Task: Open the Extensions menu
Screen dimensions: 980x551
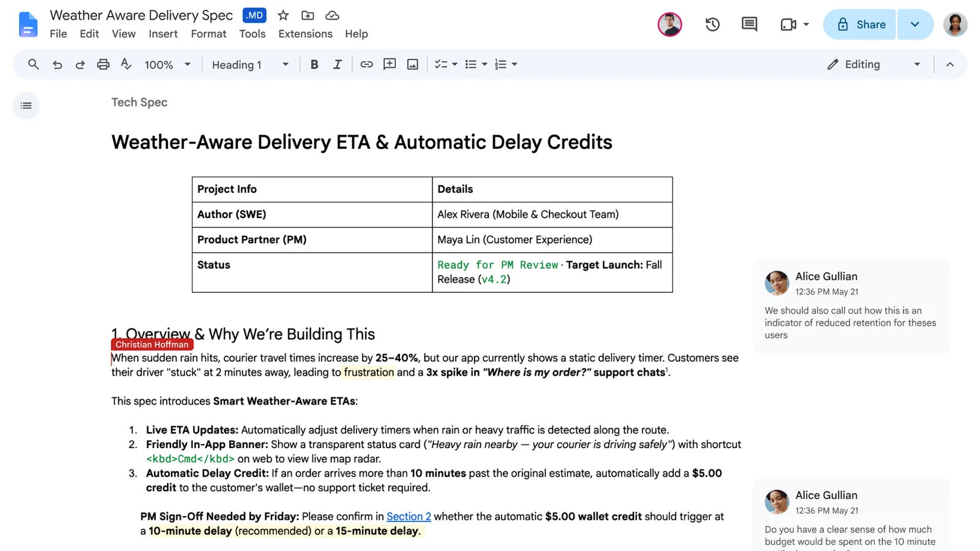Action: [x=305, y=34]
